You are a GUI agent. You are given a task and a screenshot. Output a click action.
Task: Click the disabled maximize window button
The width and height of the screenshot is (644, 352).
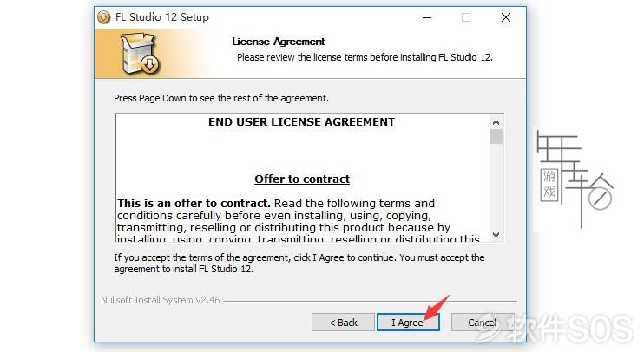point(466,17)
